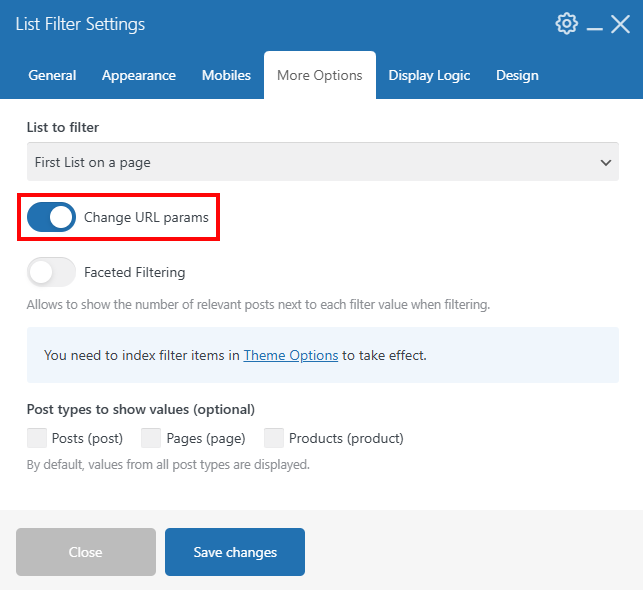Switch to the Appearance tab
Viewport: 643px width, 590px height.
pyautogui.click(x=139, y=75)
